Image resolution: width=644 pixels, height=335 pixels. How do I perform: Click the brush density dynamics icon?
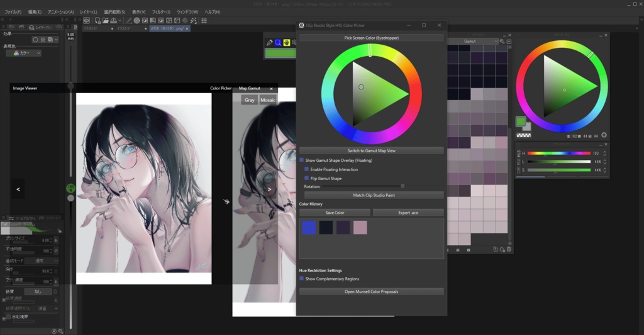click(56, 281)
